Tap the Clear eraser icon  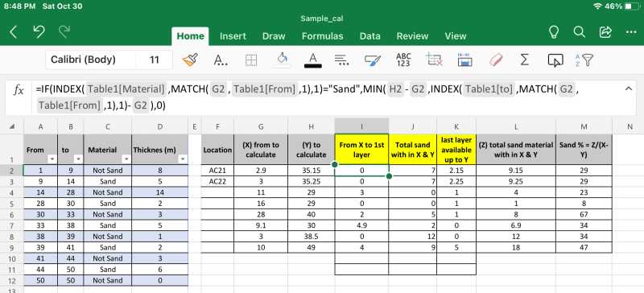496,60
